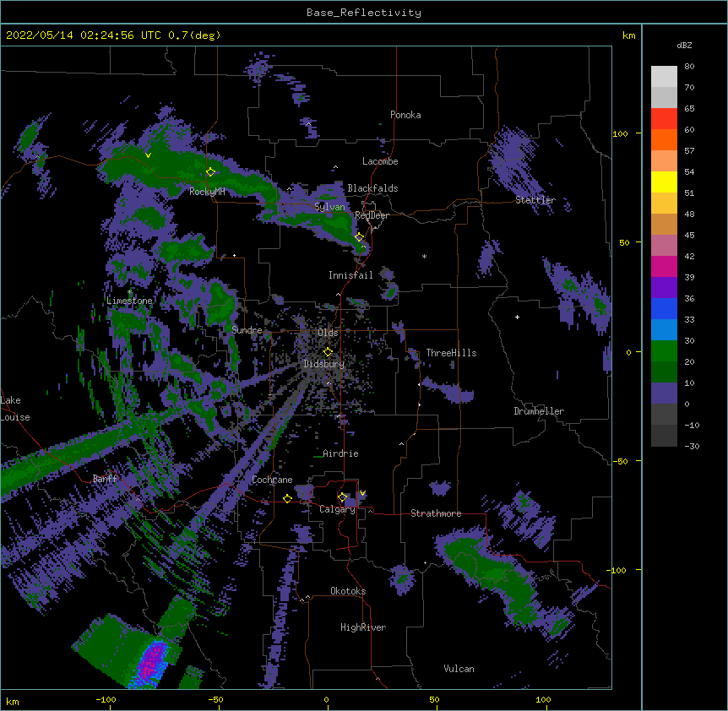This screenshot has width=728, height=711.
Task: Click the Ponoka town label
Action: 405,115
